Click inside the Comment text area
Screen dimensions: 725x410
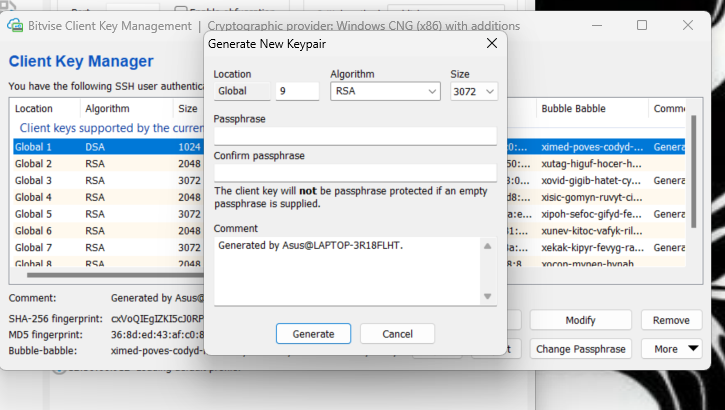point(347,271)
